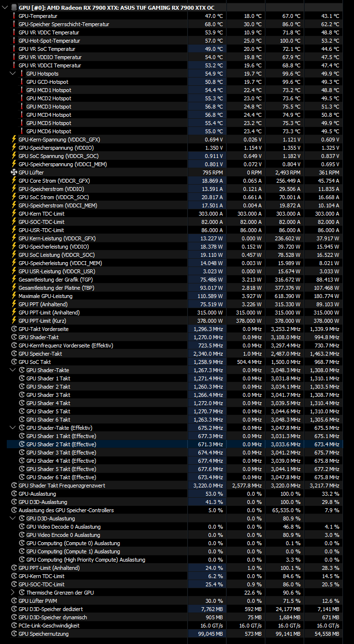The height and width of the screenshot is (644, 354).
Task: Select the GPU MCD1 Hotspot row
Action: 175,90
